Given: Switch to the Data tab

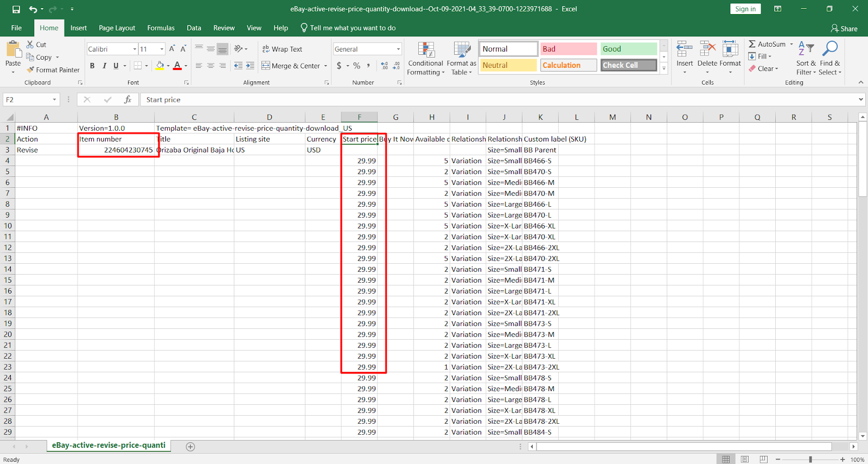Looking at the screenshot, I should 194,28.
